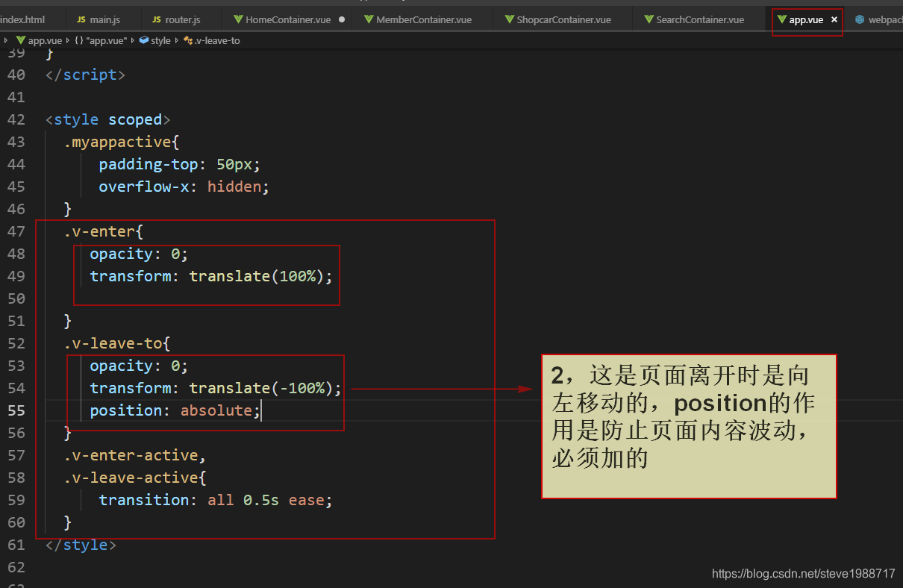Open the SearchContainer.vue tab

pyautogui.click(x=700, y=19)
